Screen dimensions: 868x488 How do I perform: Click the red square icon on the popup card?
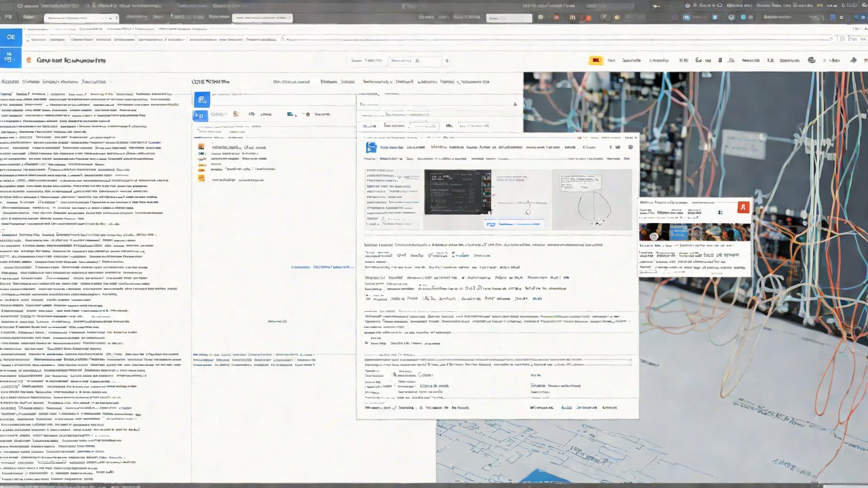point(743,207)
